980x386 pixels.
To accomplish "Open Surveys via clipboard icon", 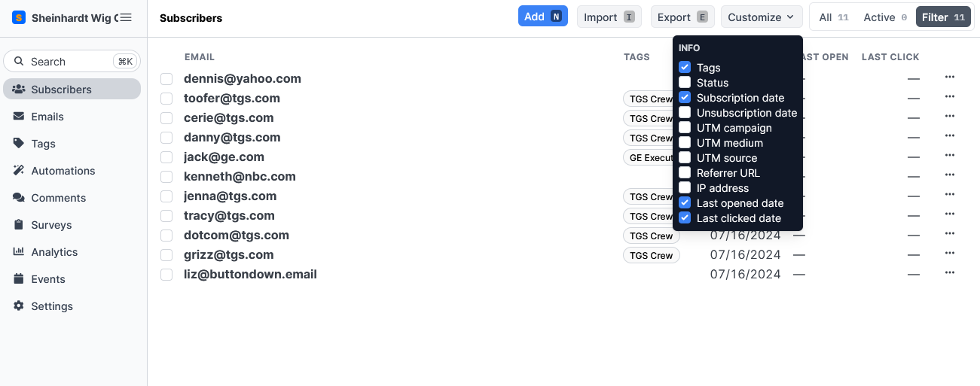I will coord(19,225).
